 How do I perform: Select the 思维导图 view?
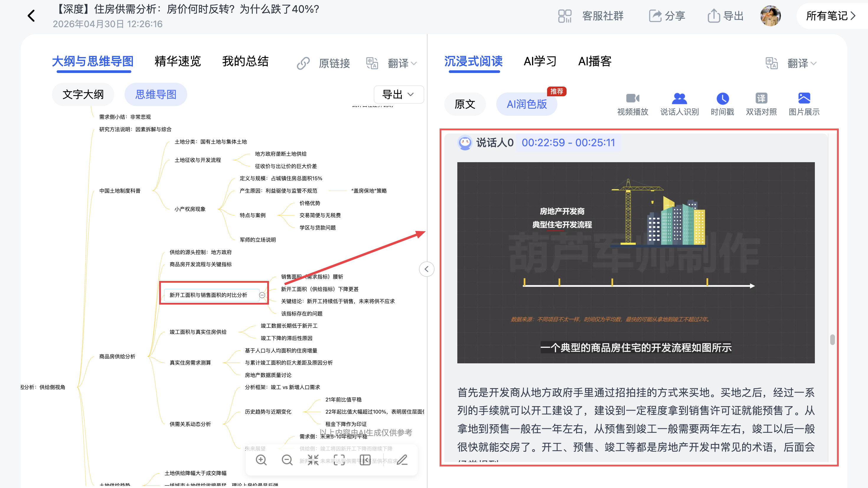click(x=156, y=95)
